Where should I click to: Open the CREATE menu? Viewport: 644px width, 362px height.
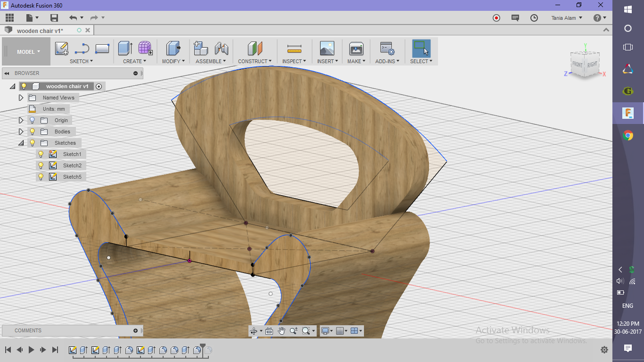click(x=134, y=61)
